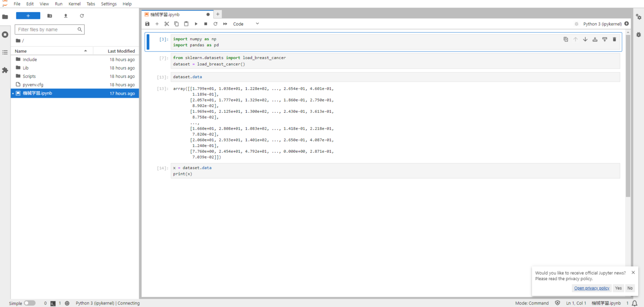The image size is (644, 307).
Task: Restart kernel and run all cells
Action: click(x=225, y=24)
